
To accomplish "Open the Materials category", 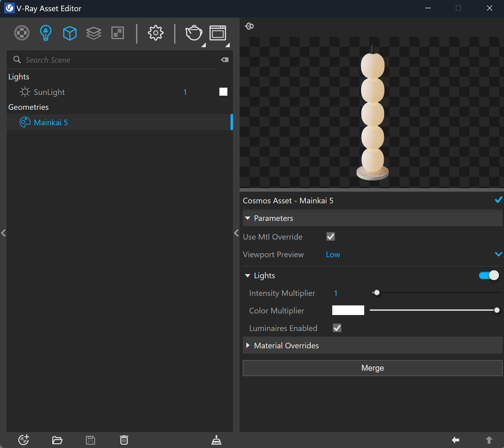I will click(x=22, y=33).
